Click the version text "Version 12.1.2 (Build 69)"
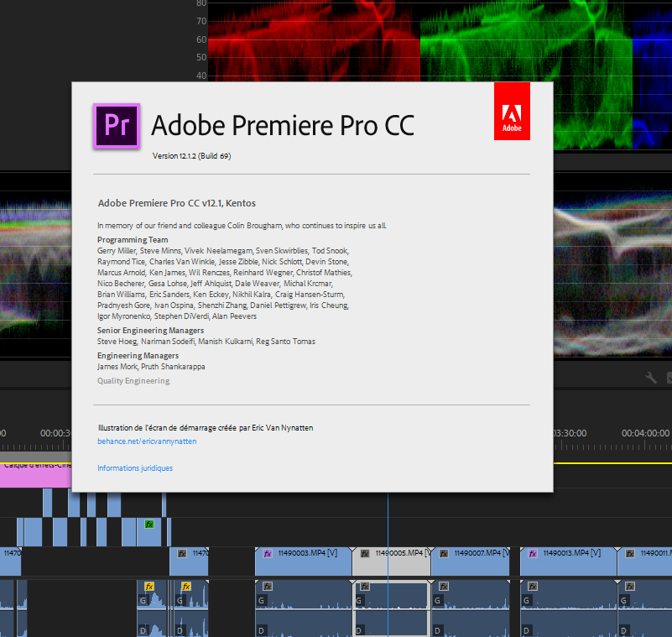Screen dimensions: 672x637 click(x=191, y=156)
